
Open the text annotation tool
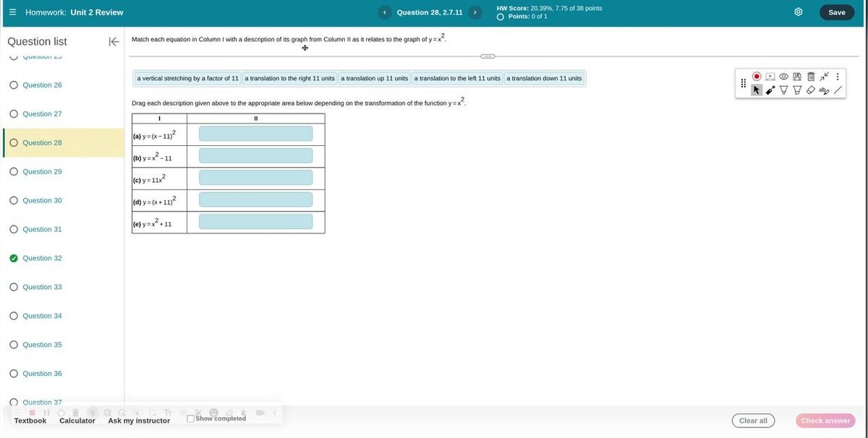tap(822, 89)
